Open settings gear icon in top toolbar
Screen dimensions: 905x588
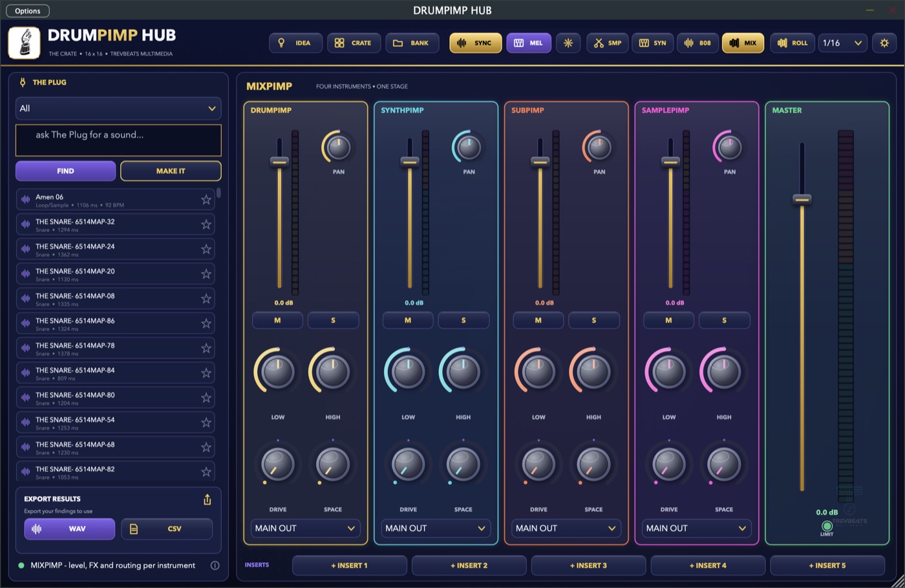click(x=884, y=43)
